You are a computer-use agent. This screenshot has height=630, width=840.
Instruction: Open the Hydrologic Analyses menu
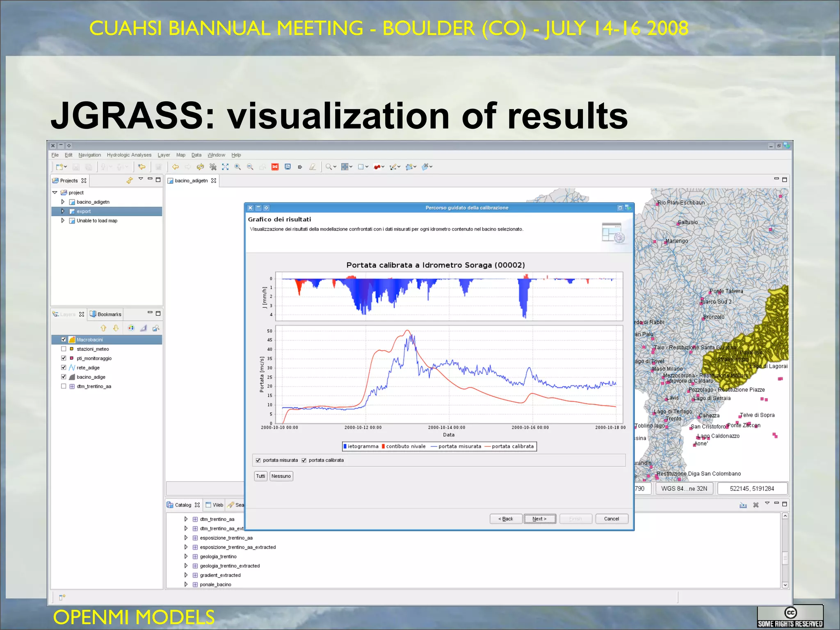click(129, 155)
